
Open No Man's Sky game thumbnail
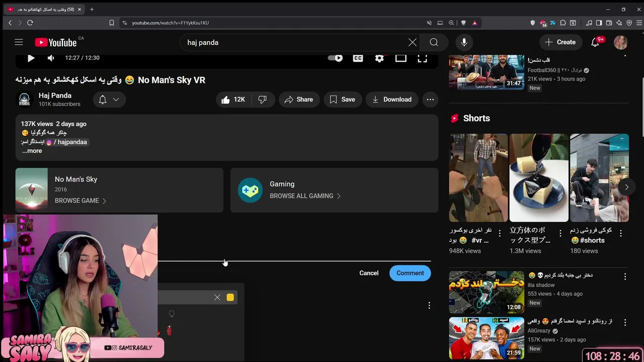coord(32,190)
